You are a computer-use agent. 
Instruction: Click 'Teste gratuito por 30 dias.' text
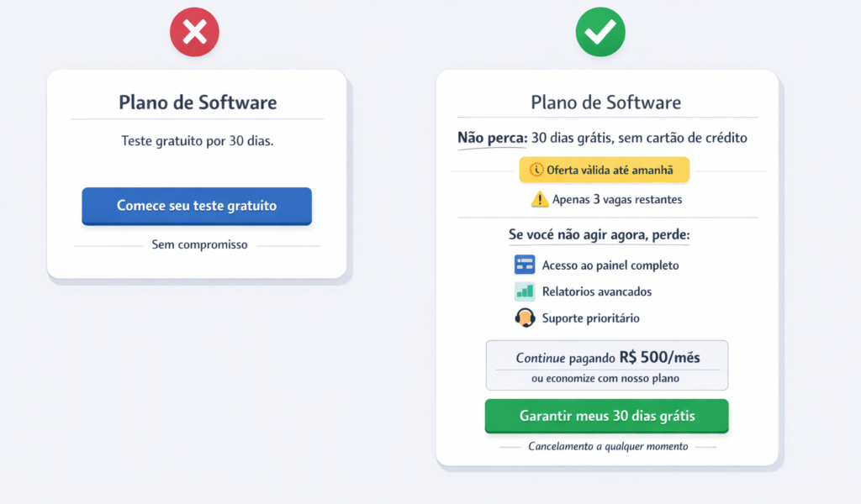click(198, 141)
